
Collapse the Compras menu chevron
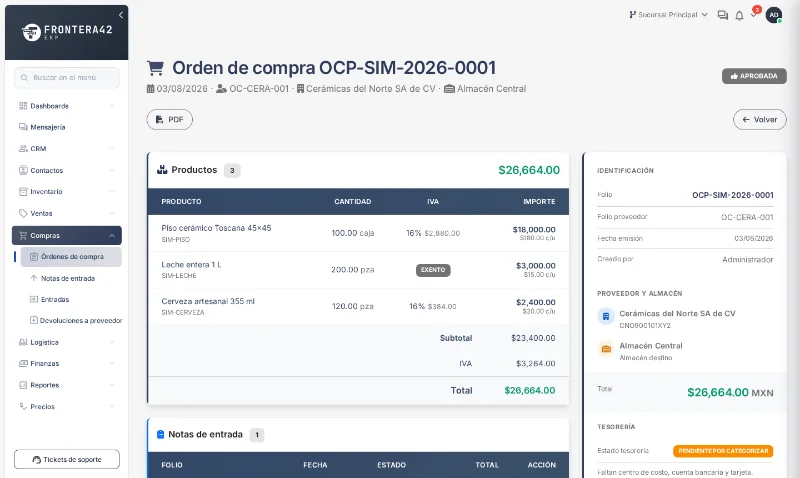[112, 236]
